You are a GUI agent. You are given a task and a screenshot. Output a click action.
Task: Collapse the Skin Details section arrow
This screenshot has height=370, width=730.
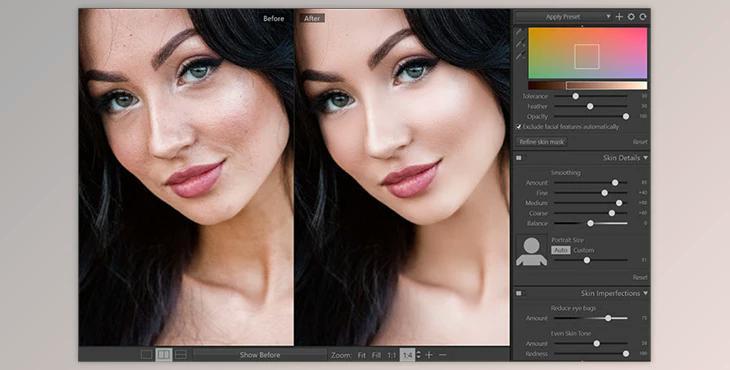pos(645,158)
